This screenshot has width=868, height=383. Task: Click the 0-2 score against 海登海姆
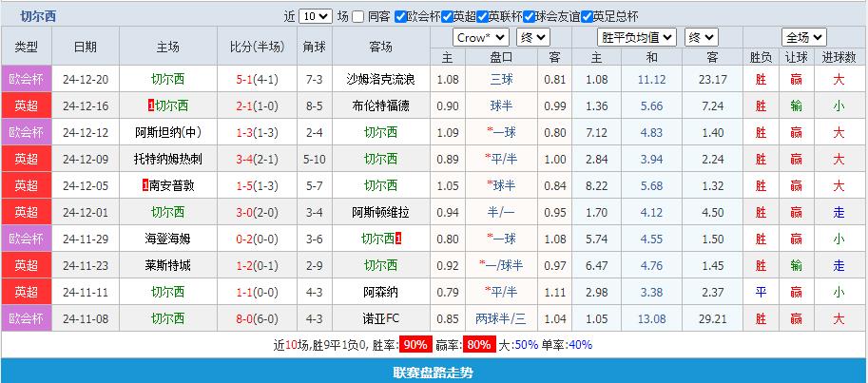click(x=244, y=239)
